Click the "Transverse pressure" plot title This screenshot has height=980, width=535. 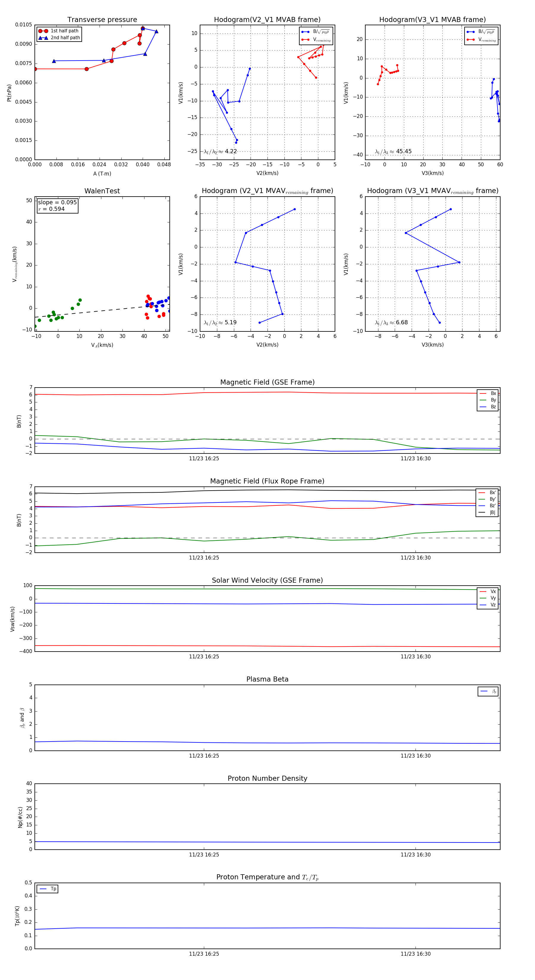click(102, 20)
